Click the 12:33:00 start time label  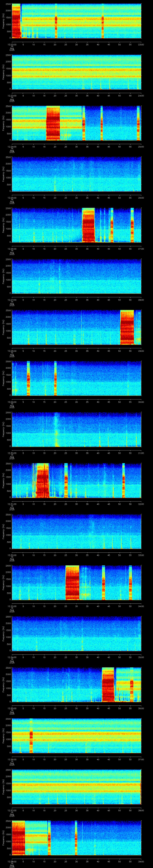pos(12,606)
